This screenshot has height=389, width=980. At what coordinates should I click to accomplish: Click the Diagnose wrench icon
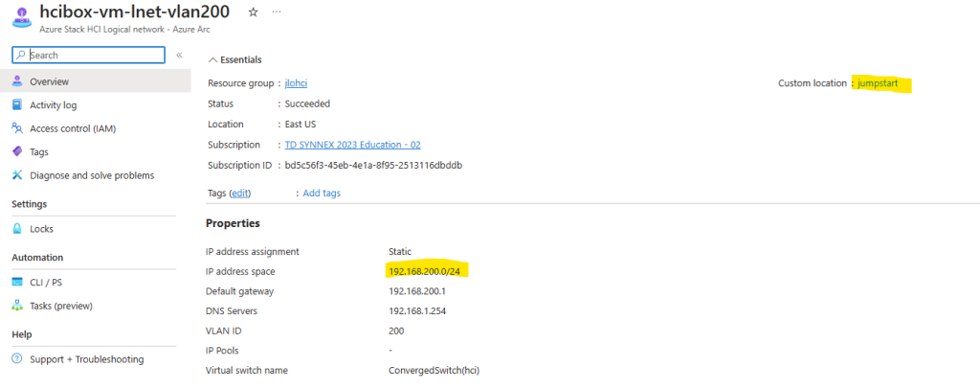[17, 175]
